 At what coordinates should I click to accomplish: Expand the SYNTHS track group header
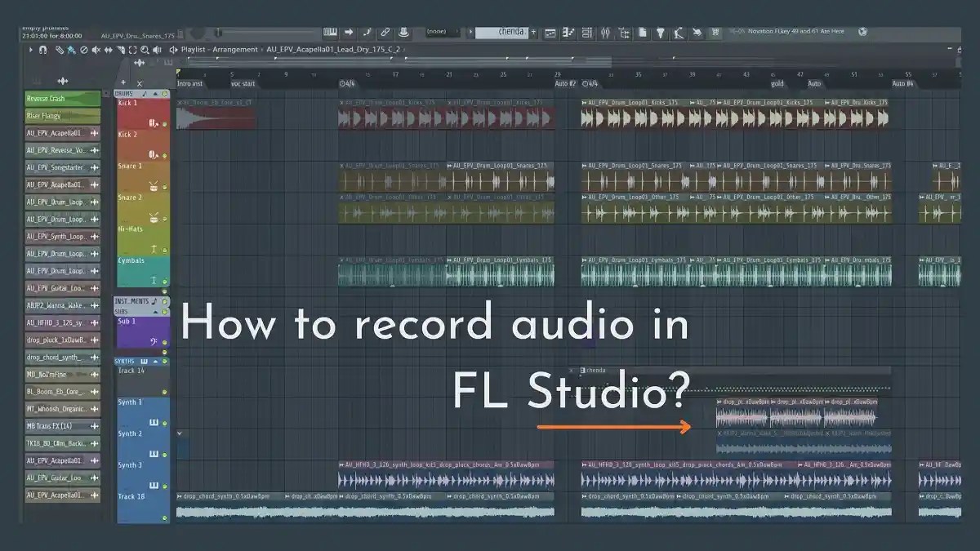pyautogui.click(x=155, y=362)
